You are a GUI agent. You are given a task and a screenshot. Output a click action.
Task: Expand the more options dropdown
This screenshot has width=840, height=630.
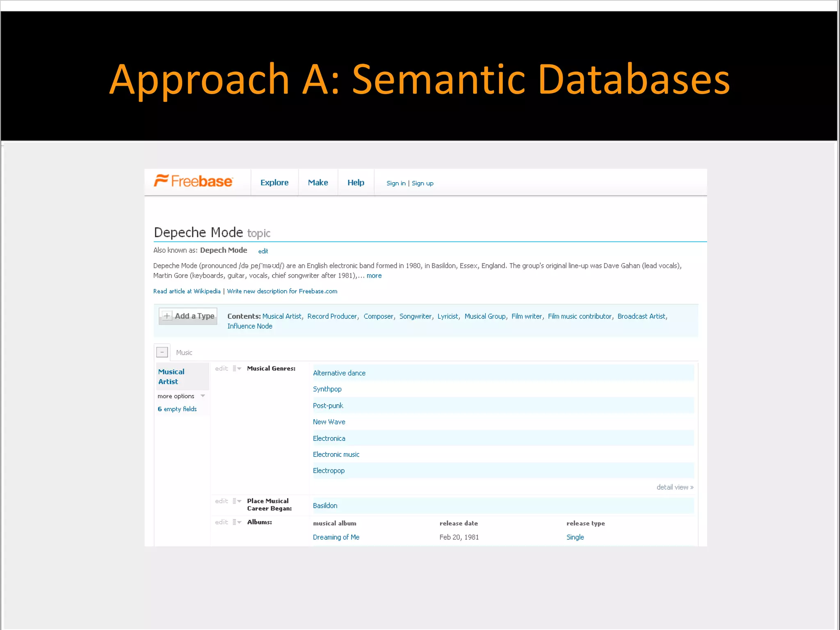click(x=181, y=396)
